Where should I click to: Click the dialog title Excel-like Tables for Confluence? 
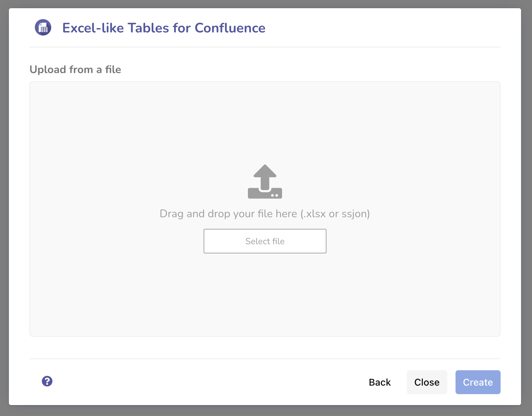coord(164,28)
